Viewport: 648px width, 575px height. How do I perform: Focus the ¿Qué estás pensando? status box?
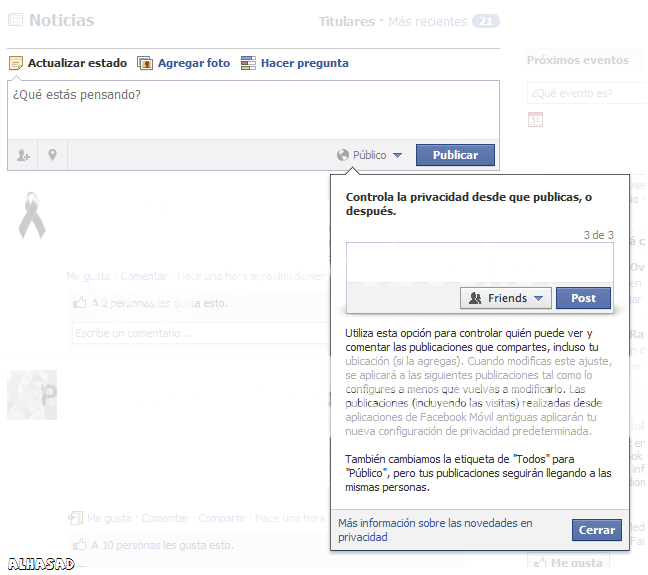point(253,110)
